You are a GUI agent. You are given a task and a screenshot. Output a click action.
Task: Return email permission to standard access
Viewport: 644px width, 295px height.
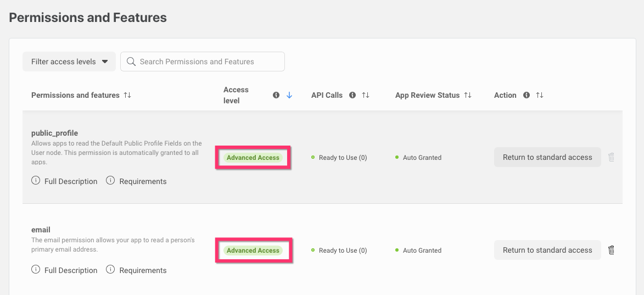(547, 250)
